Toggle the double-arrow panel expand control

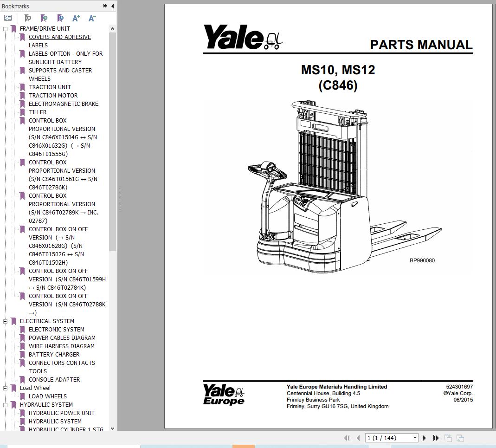tap(105, 6)
